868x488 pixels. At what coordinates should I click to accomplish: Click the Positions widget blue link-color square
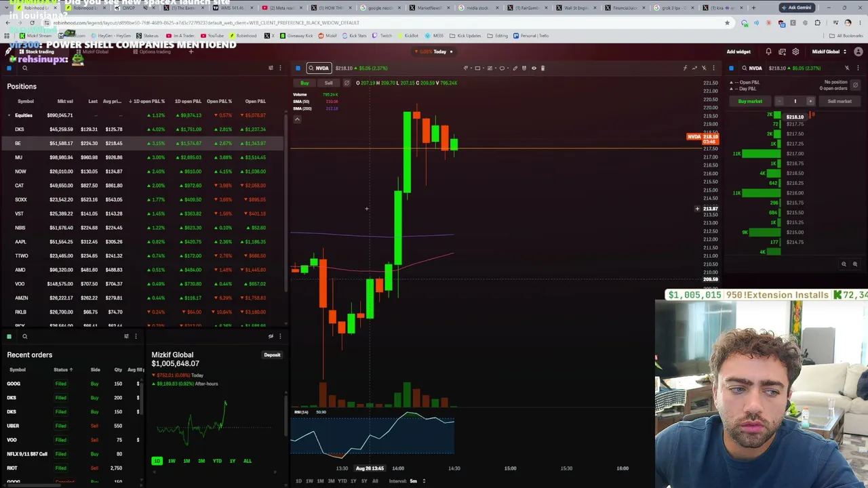pos(9,68)
